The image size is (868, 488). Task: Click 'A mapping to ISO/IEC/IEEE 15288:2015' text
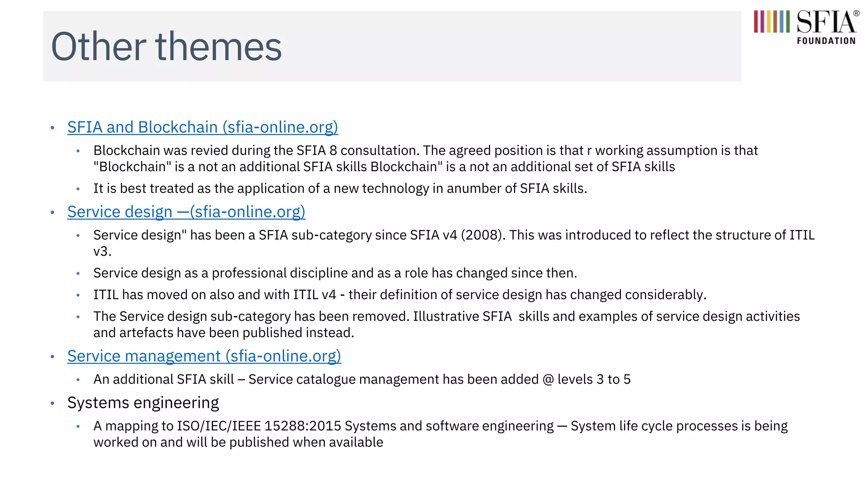[440, 434]
